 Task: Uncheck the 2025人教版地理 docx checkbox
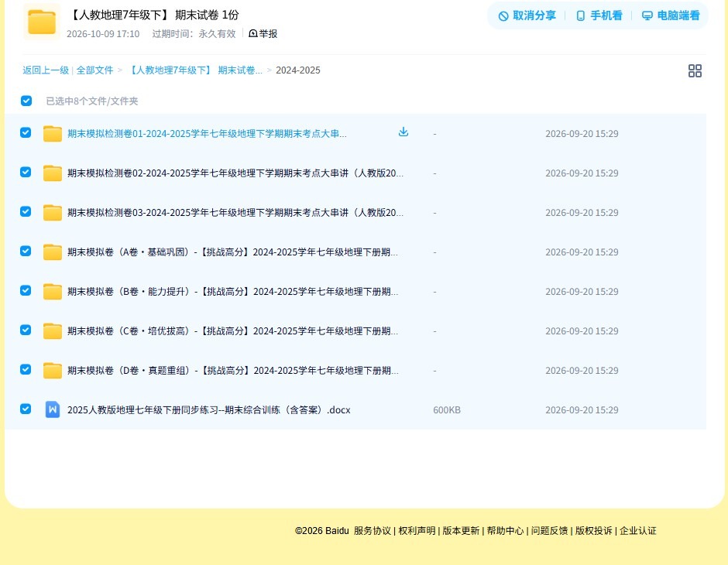tap(26, 409)
